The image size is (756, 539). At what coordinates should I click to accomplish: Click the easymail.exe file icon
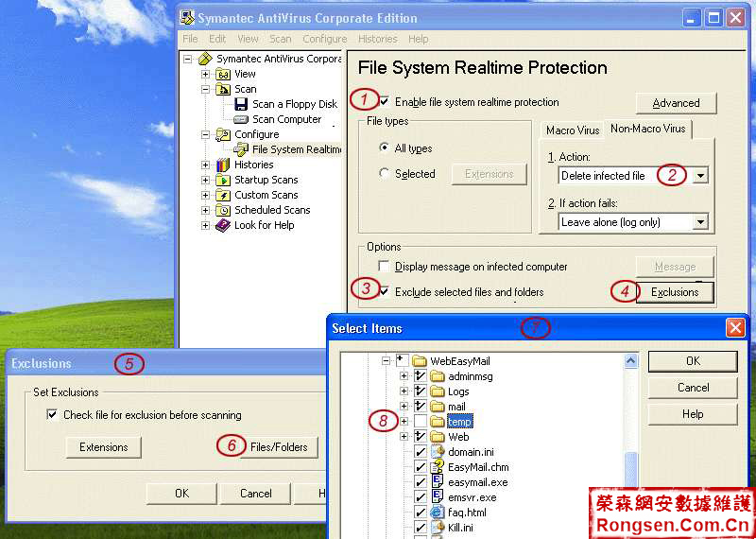437,481
